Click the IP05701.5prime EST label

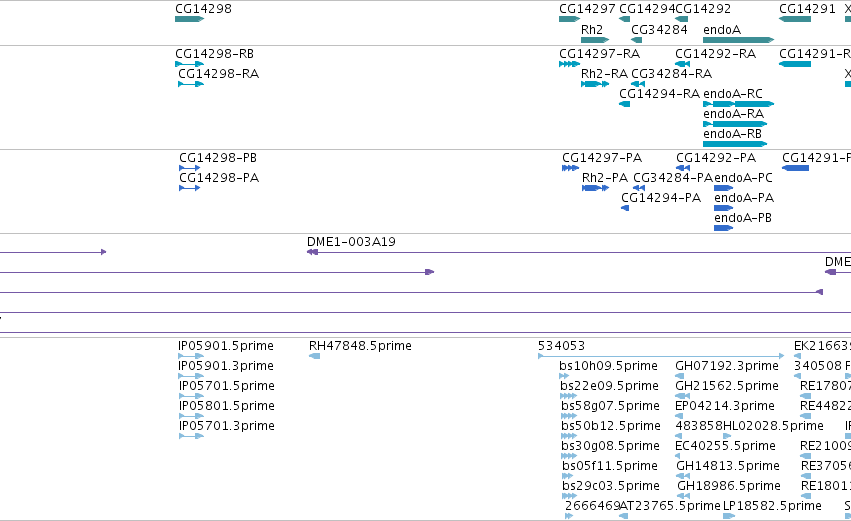(227, 386)
